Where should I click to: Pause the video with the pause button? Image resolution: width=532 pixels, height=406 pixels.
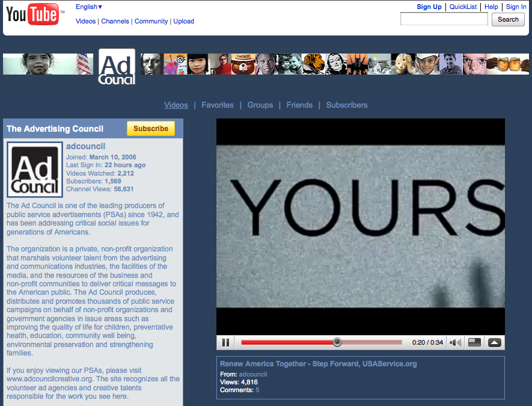tap(225, 342)
